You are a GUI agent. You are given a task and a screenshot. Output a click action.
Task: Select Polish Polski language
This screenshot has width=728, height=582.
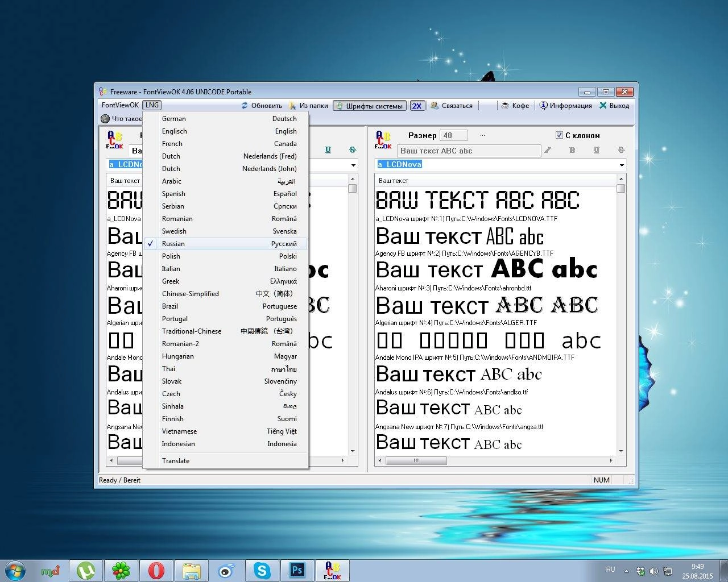coord(225,256)
